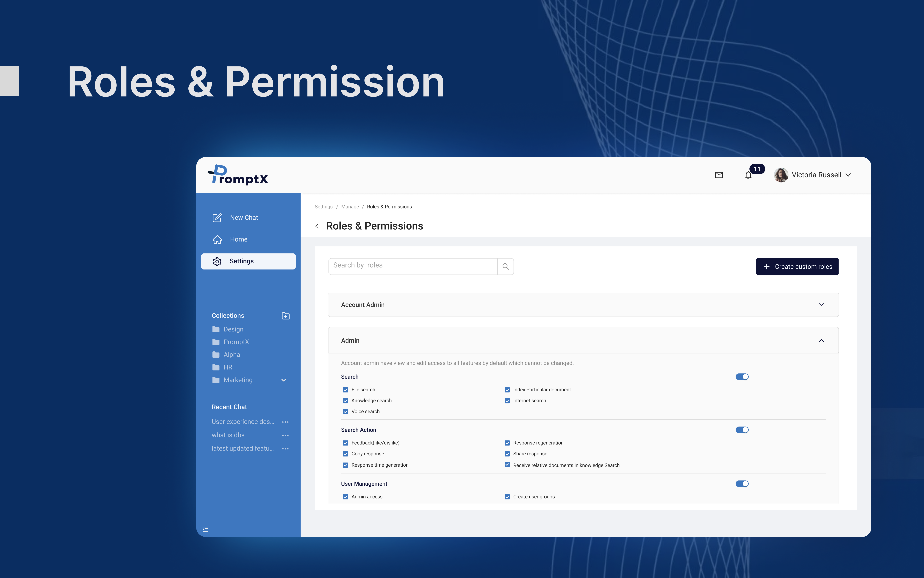Turn off the User Management toggle
924x578 pixels.
[742, 484]
